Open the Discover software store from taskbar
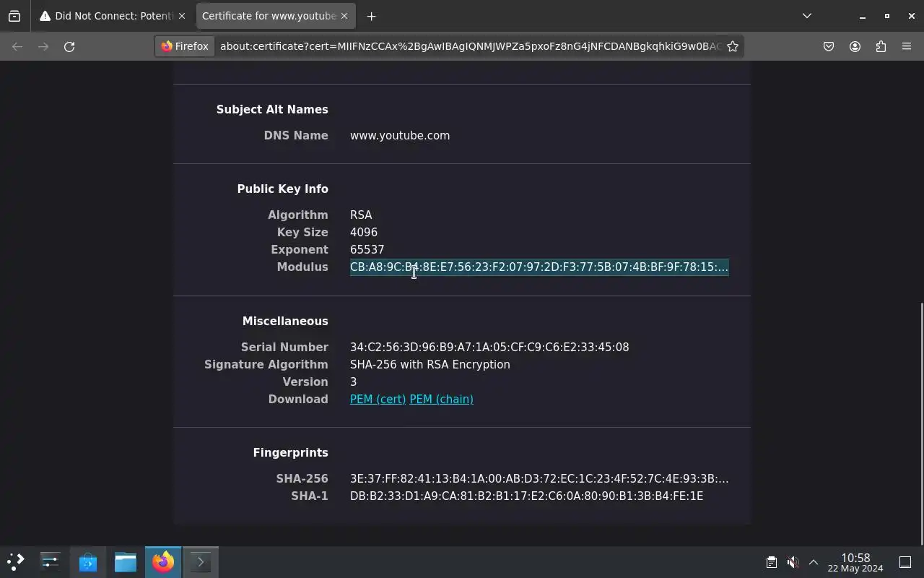The image size is (924, 578). 88,561
